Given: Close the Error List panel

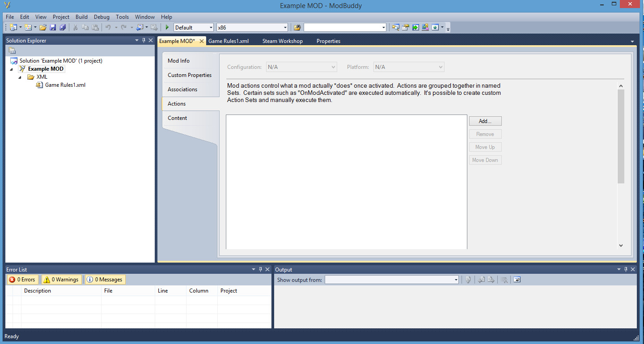Looking at the screenshot, I should [267, 269].
